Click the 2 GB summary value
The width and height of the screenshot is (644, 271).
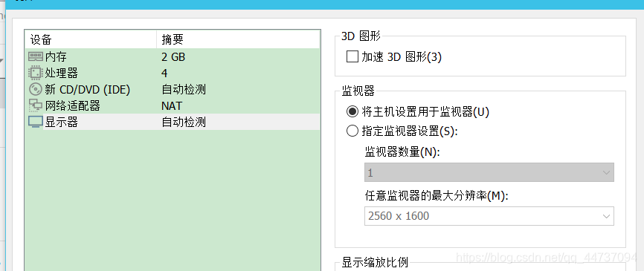tap(173, 56)
